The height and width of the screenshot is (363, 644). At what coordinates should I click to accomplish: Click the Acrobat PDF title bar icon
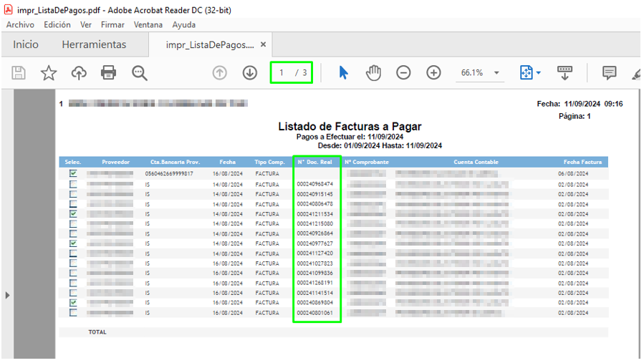pyautogui.click(x=8, y=9)
